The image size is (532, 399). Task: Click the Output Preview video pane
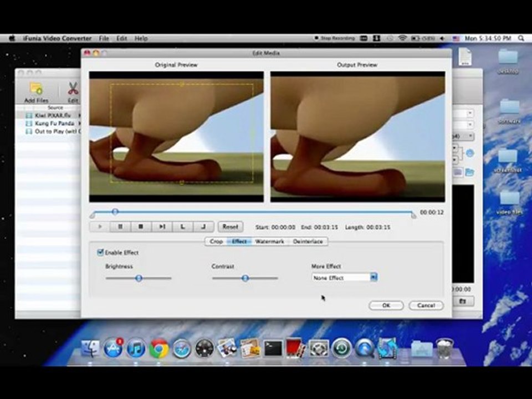[x=357, y=137]
